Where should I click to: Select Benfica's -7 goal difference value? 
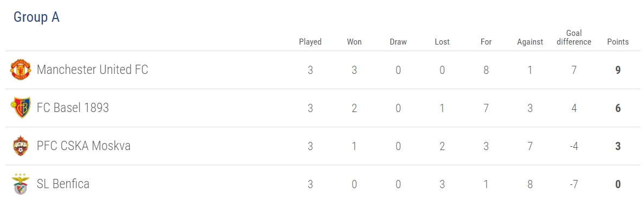574,184
